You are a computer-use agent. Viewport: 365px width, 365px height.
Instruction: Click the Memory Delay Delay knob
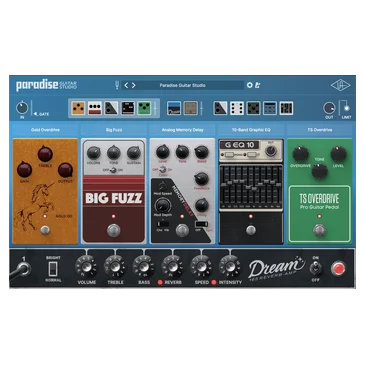tap(202, 205)
